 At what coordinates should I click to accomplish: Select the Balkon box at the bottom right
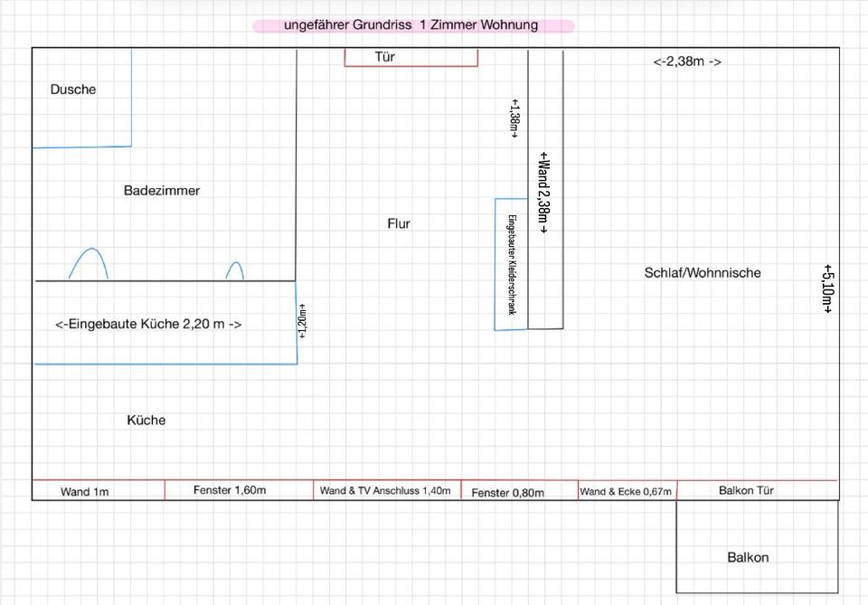(748, 557)
